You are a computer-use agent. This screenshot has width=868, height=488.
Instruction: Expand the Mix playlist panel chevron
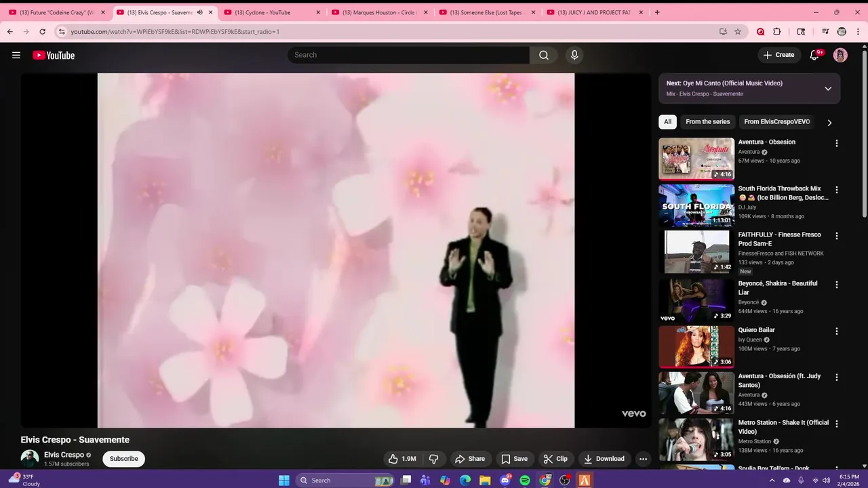(x=828, y=89)
